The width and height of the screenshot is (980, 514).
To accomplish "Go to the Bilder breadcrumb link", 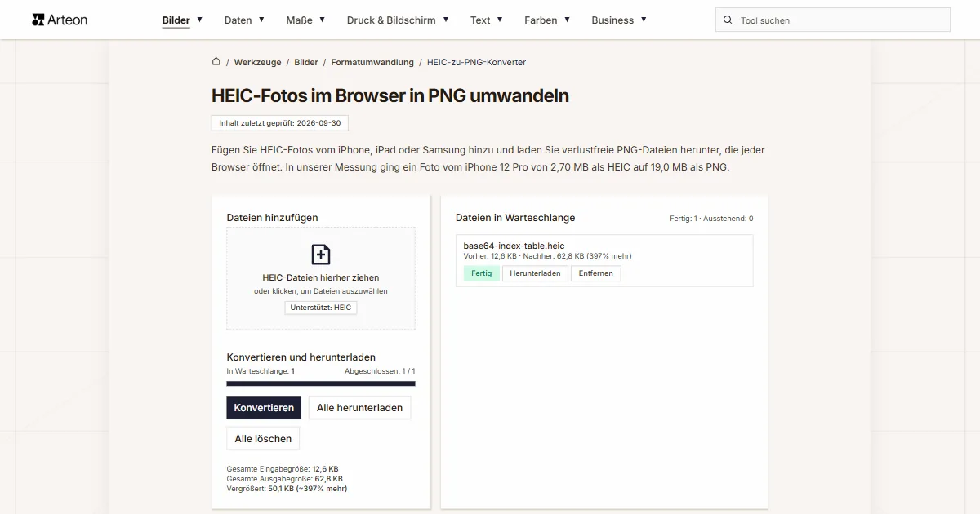I will click(306, 62).
